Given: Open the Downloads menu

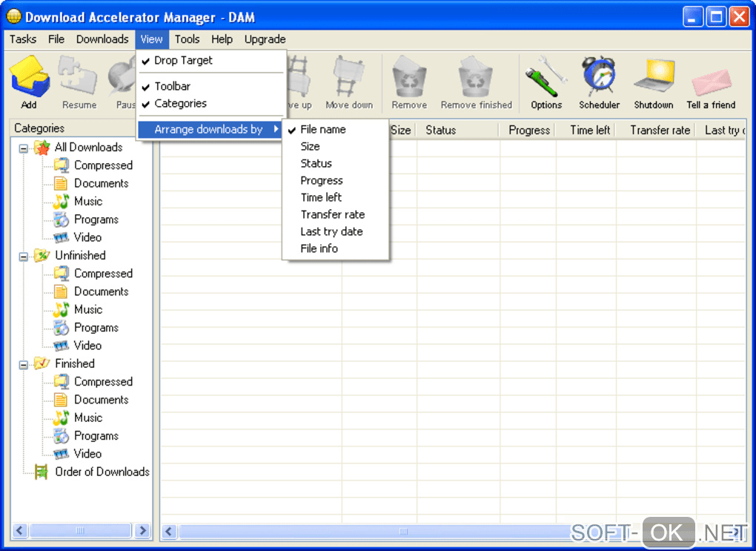Looking at the screenshot, I should (x=102, y=39).
